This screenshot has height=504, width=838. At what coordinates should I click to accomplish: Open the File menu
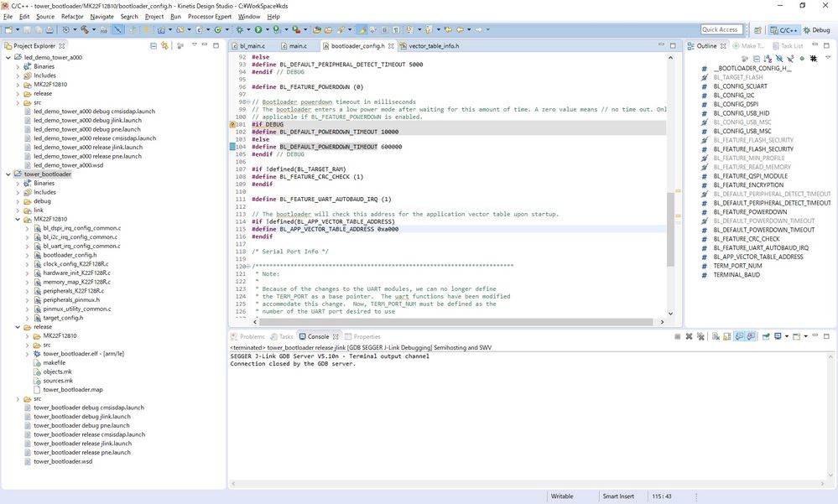tap(8, 17)
